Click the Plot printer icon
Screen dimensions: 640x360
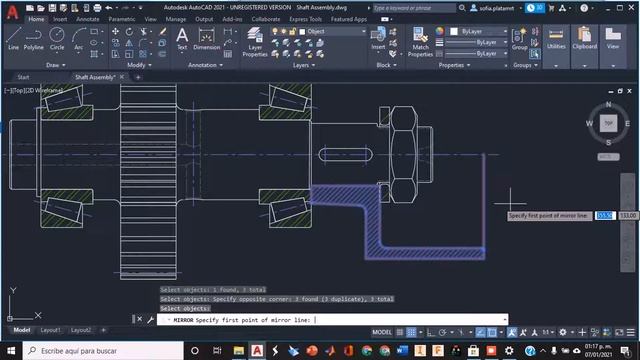click(x=97, y=8)
